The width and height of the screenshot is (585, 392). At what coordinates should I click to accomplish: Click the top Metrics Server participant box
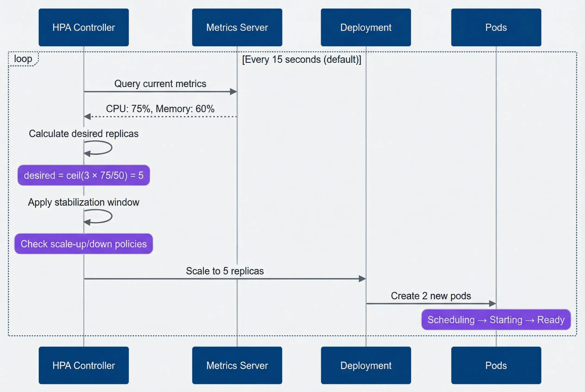coord(237,27)
